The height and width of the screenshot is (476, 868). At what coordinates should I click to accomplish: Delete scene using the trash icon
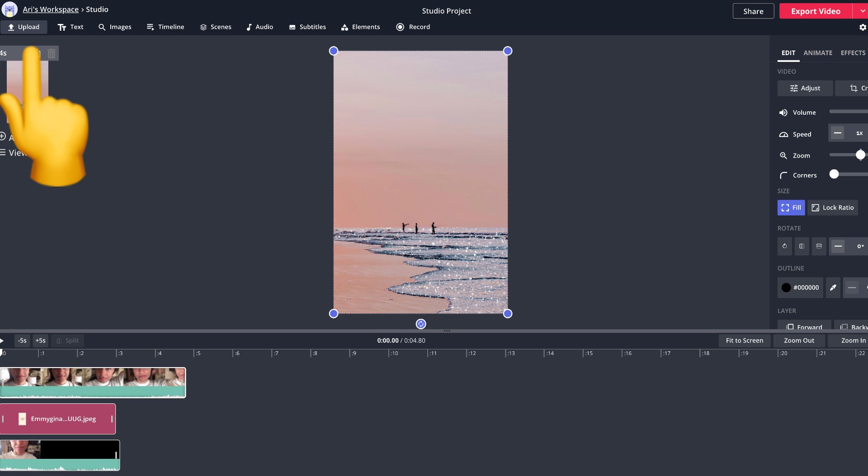[x=52, y=54]
